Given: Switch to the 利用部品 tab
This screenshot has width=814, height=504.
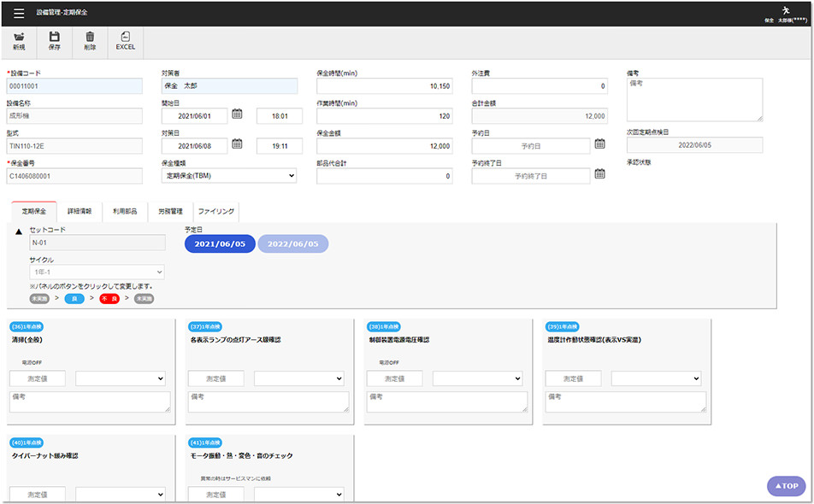Looking at the screenshot, I should [x=125, y=212].
